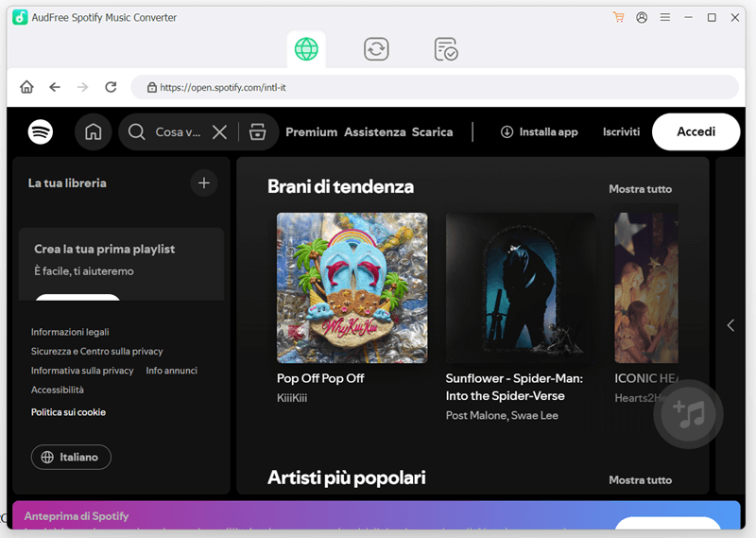This screenshot has width=756, height=538.
Task: Open Informazioni legali link
Action: click(x=70, y=332)
